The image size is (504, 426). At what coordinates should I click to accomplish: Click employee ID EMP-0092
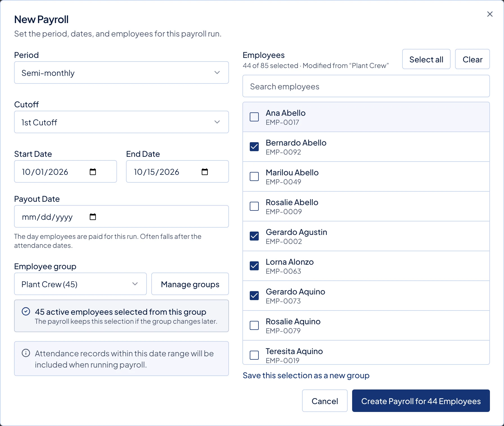tap(283, 152)
